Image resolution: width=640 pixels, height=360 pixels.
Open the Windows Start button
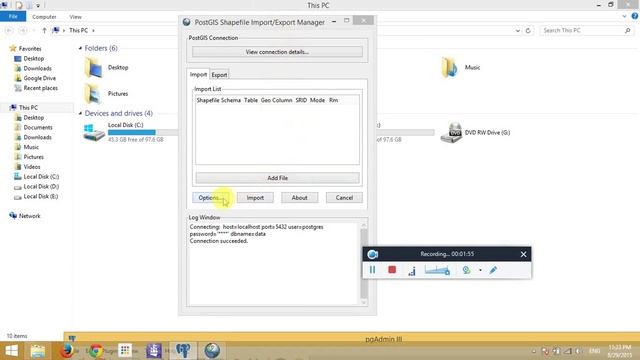(x=11, y=351)
